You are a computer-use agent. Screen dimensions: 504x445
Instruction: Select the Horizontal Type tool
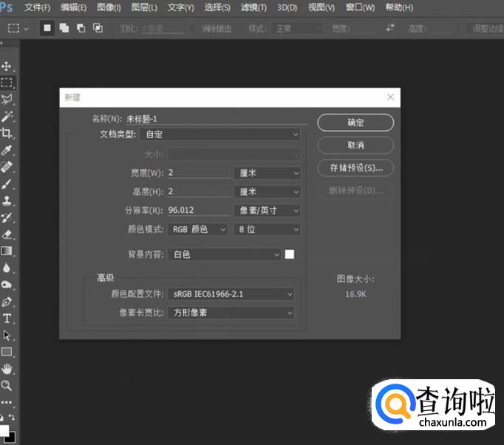point(7,319)
